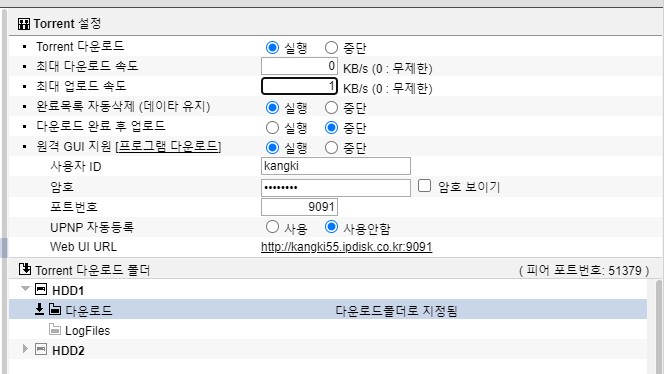
Task: Click the HDD2 drive icon
Action: click(x=41, y=349)
